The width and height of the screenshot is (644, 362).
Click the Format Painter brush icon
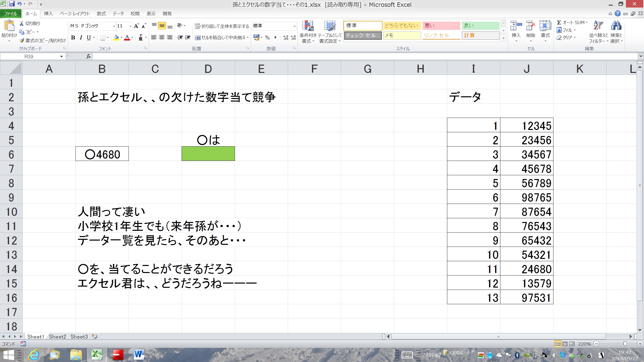(22, 40)
